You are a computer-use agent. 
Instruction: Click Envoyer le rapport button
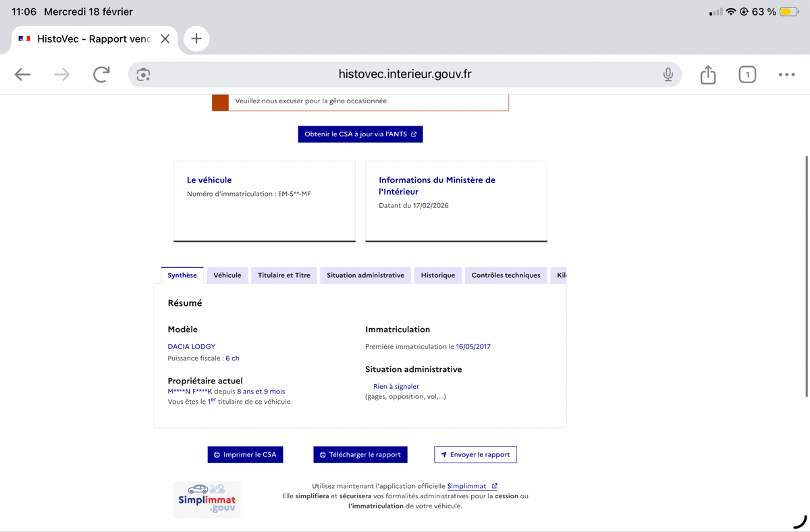tap(475, 454)
